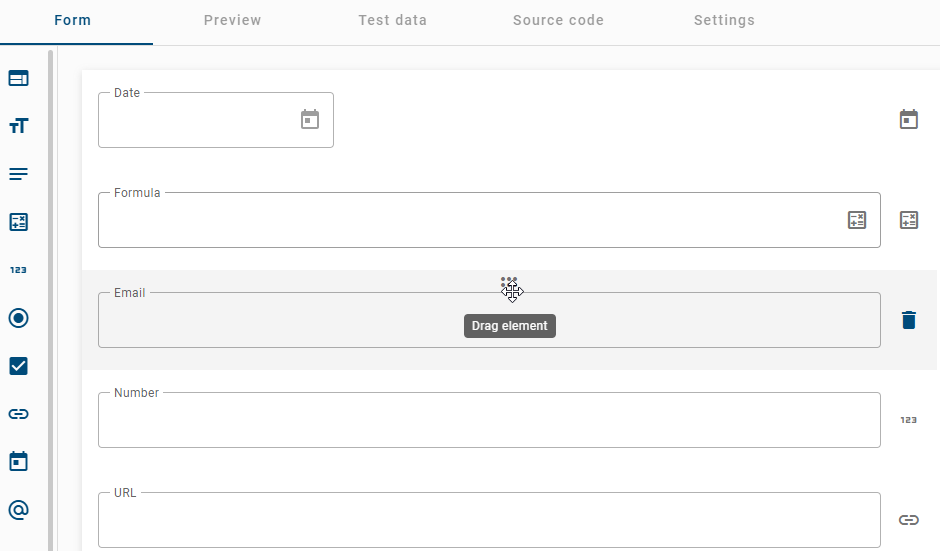This screenshot has height=551, width=940.
Task: Switch to the Form tab
Action: [73, 20]
